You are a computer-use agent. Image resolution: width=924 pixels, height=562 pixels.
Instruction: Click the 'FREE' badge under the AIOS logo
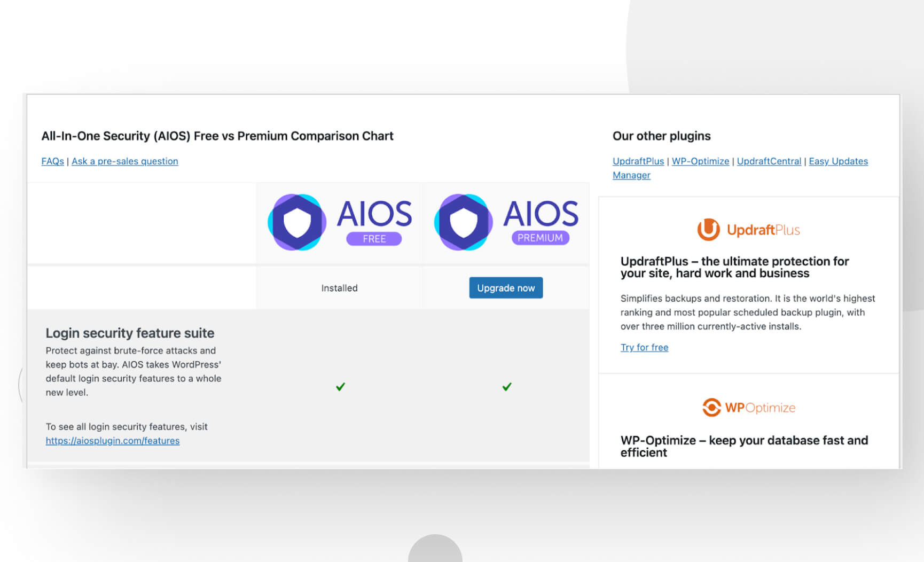click(x=374, y=239)
